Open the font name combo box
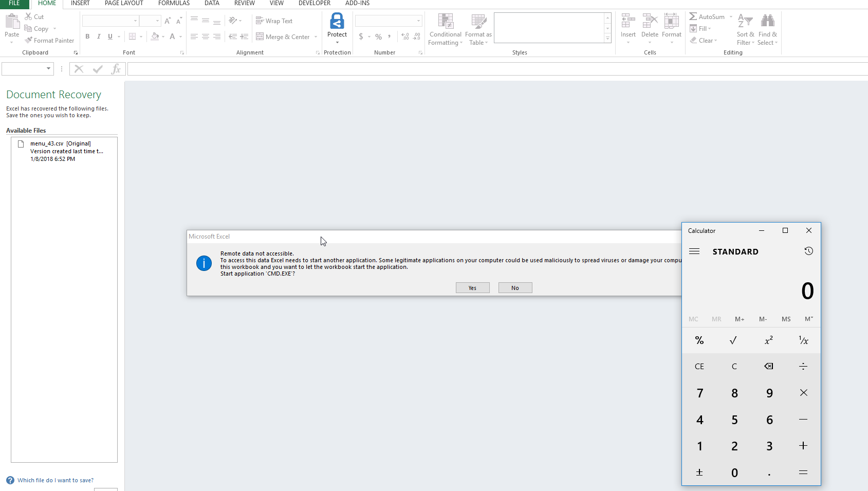 [110, 21]
